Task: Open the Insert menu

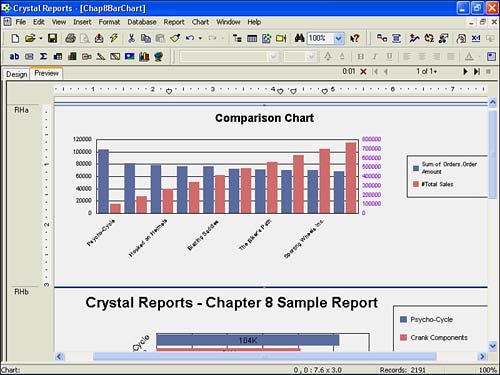Action: tap(82, 22)
